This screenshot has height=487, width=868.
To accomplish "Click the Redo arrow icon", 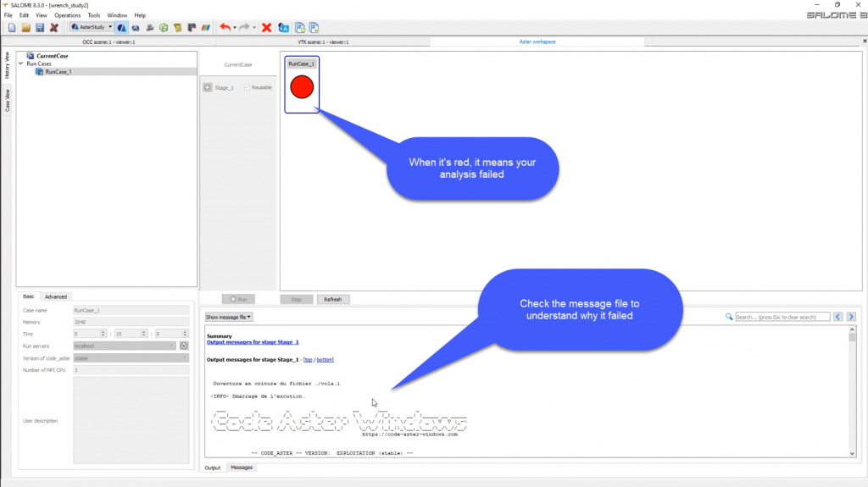I will [x=244, y=27].
